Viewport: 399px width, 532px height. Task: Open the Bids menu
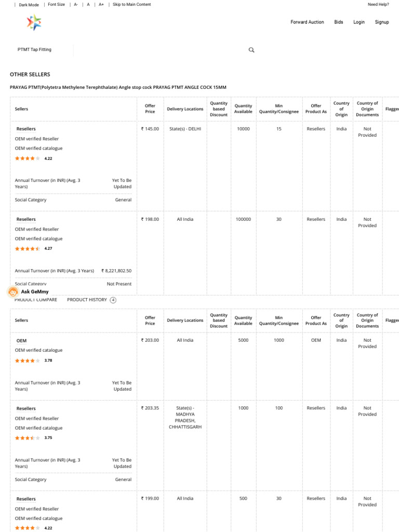point(339,22)
